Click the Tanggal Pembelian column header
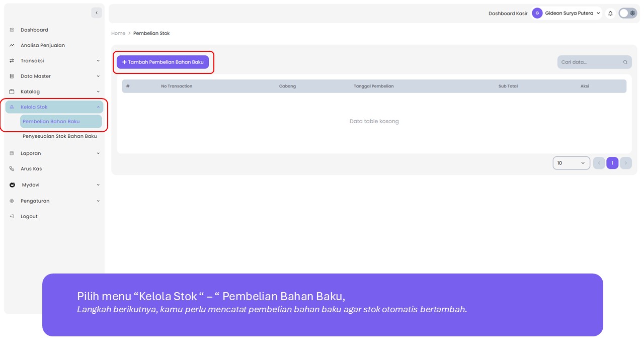644x362 pixels. pyautogui.click(x=374, y=86)
